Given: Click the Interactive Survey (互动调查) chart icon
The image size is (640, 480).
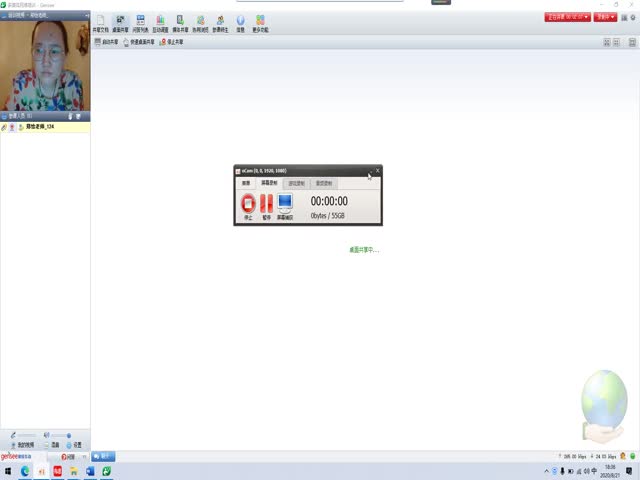Looking at the screenshot, I should (x=160, y=23).
